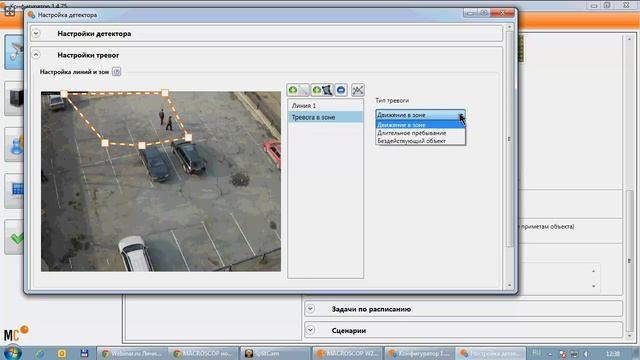
Task: Switch to 'Webinar.ru' Chrome taskbar window
Action: tap(132, 353)
